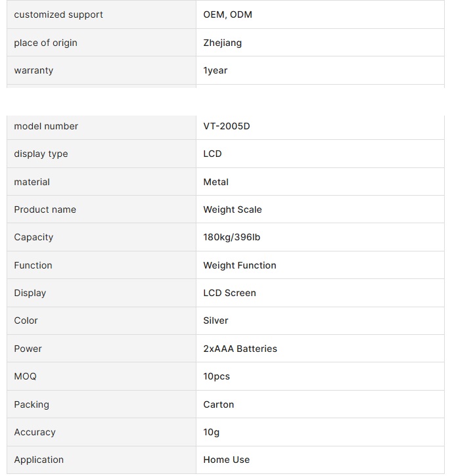
Task: Click the display type label
Action: (41, 154)
